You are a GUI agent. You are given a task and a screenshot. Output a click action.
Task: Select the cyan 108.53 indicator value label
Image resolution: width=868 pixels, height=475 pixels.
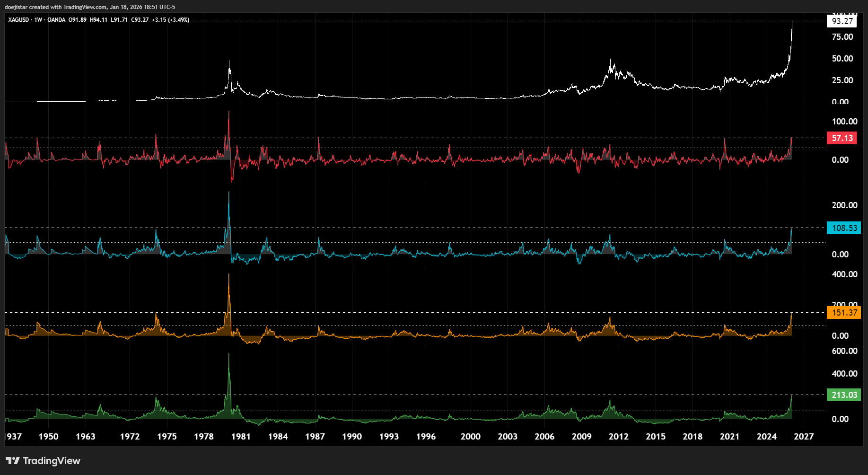click(x=844, y=228)
